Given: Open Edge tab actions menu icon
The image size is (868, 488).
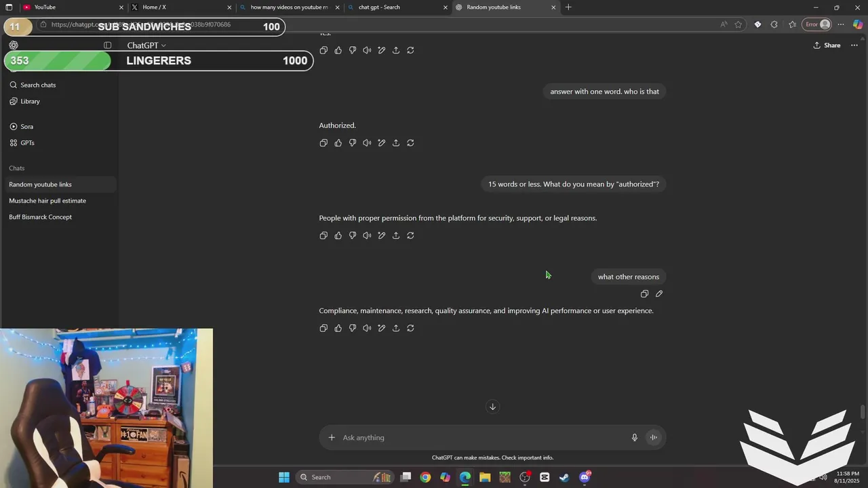Looking at the screenshot, I should coord(9,7).
